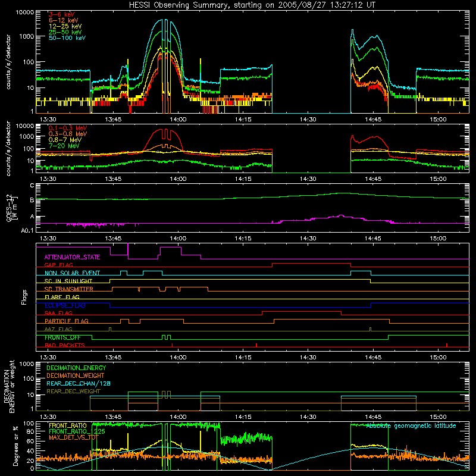Select the orange 6-12 keV legend label
This screenshot has height=476, width=476.
(63, 20)
